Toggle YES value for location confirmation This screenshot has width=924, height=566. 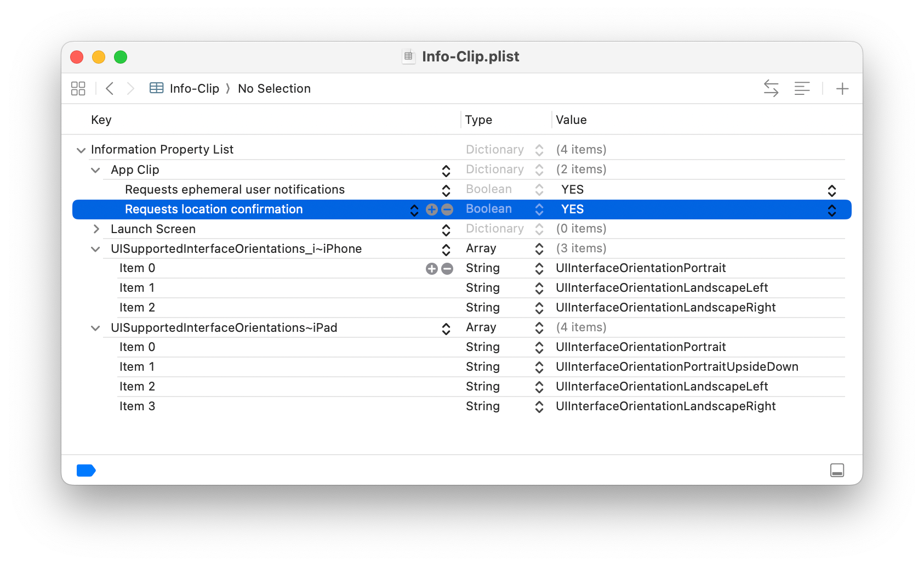coord(832,210)
